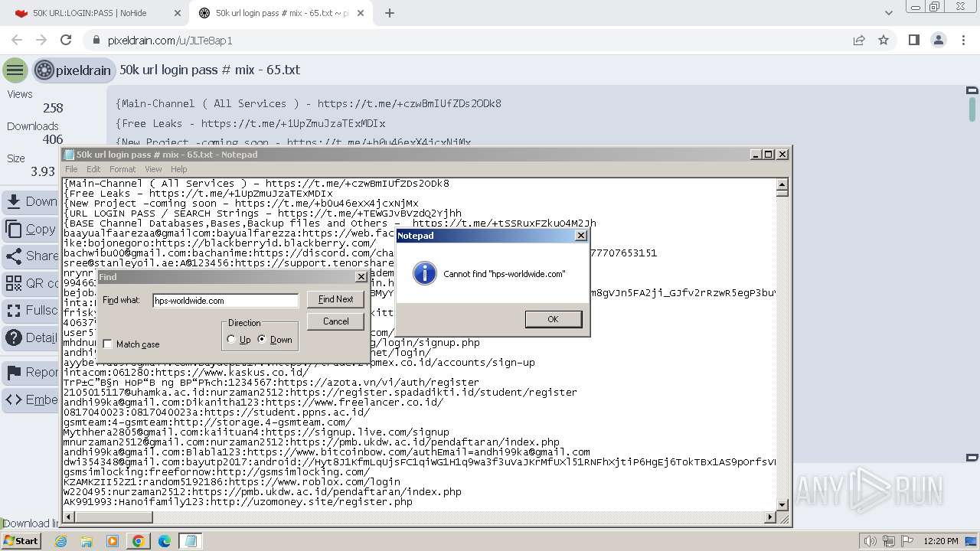The height and width of the screenshot is (551, 980).
Task: Close the Cannot find message box
Action: tap(580, 236)
